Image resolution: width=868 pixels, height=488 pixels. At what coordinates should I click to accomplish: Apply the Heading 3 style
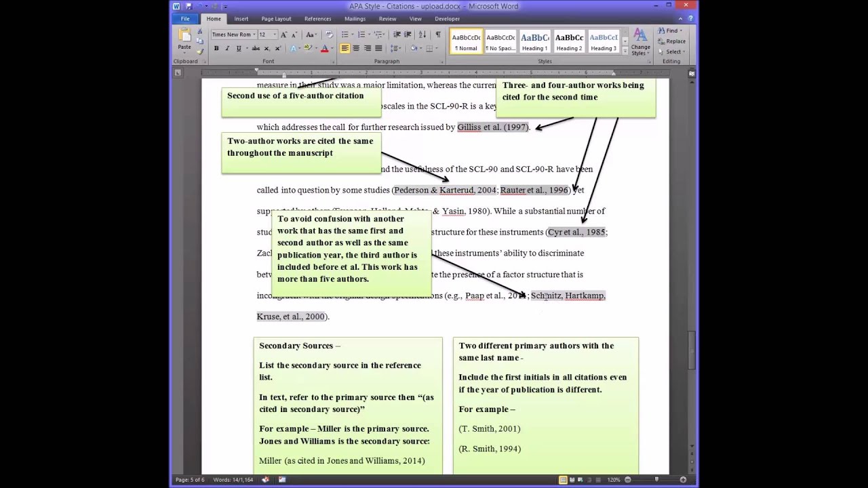click(x=604, y=41)
